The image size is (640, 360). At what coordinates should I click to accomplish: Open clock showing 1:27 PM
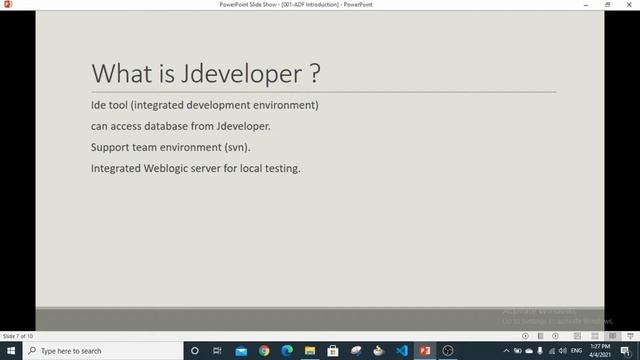coord(600,351)
